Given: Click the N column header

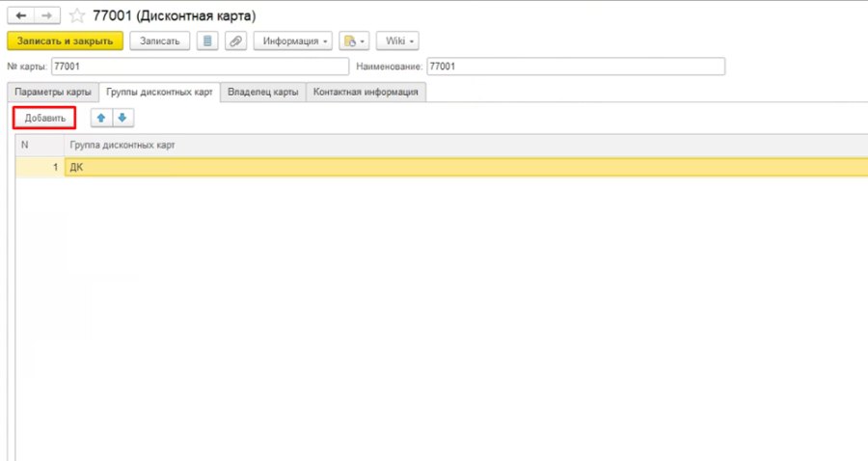Looking at the screenshot, I should click(x=40, y=145).
